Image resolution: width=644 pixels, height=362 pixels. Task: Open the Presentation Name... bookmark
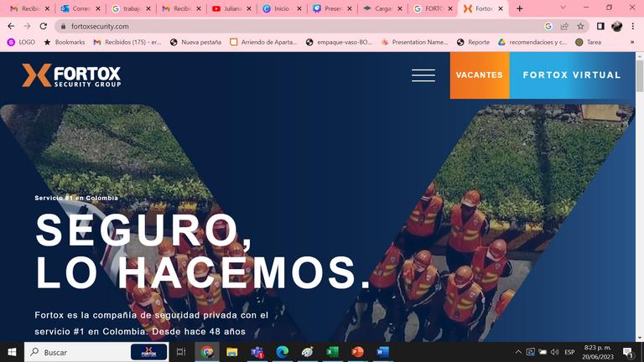tap(414, 42)
